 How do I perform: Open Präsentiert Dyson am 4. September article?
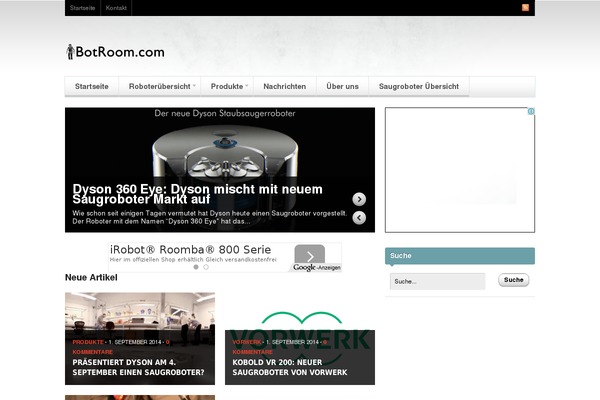click(x=138, y=367)
